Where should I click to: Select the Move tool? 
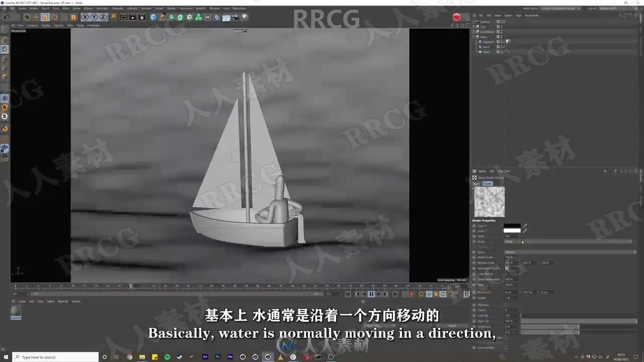[36, 17]
